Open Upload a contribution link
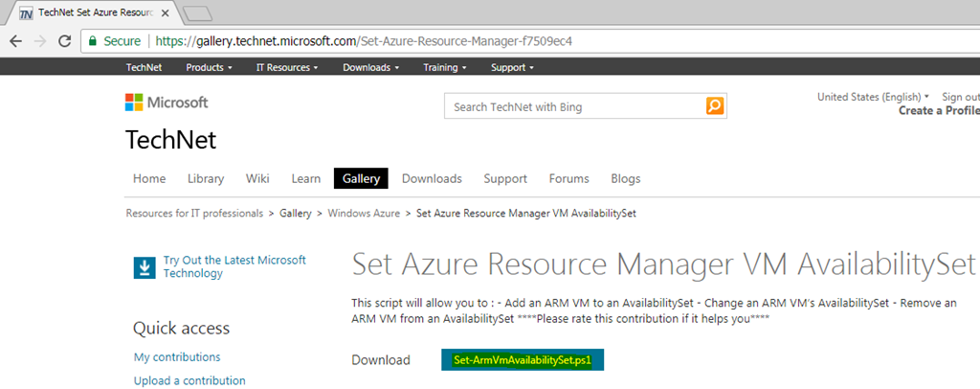 189,380
